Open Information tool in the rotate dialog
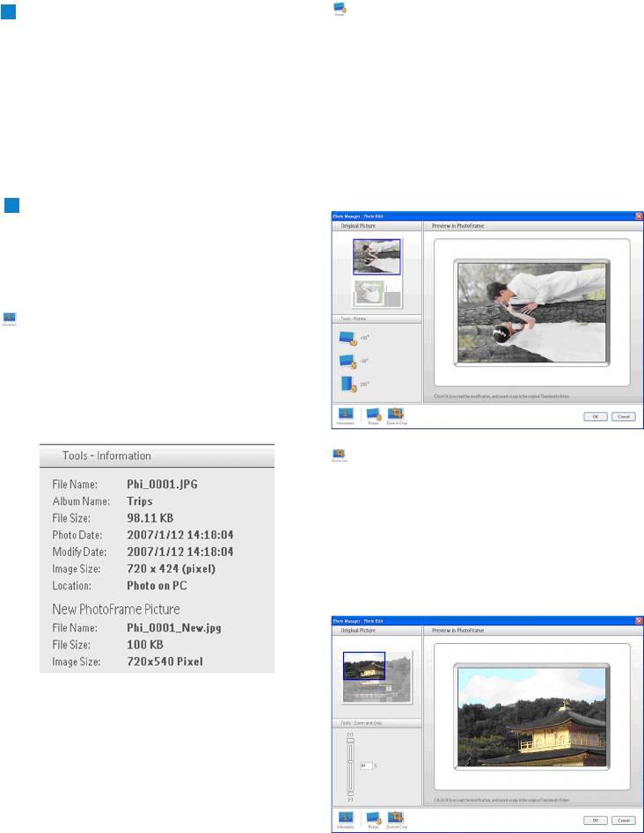This screenshot has height=833, width=644. click(x=345, y=414)
